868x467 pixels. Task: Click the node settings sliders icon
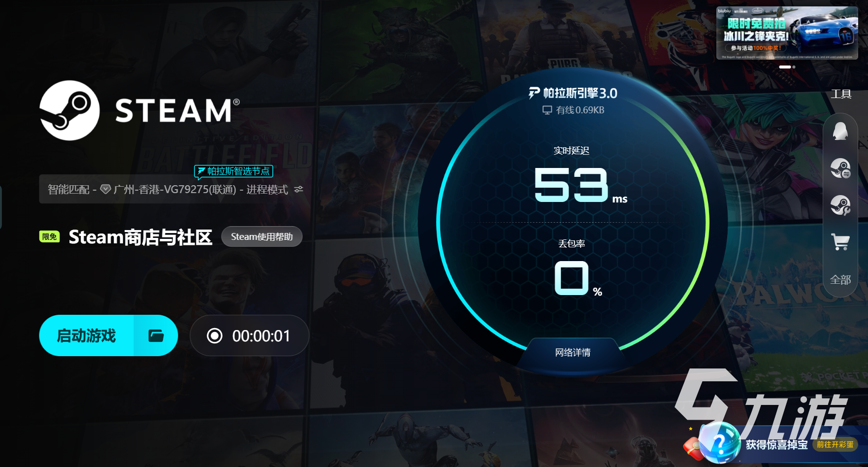pyautogui.click(x=299, y=189)
